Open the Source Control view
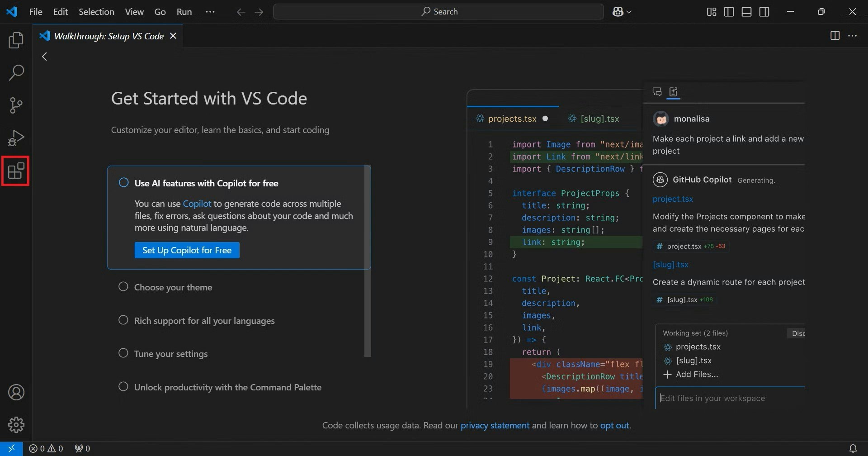The width and height of the screenshot is (868, 456). [16, 105]
